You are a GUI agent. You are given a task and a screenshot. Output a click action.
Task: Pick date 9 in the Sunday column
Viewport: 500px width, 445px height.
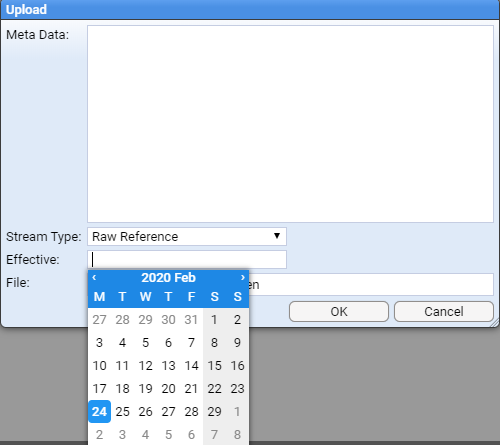(237, 343)
